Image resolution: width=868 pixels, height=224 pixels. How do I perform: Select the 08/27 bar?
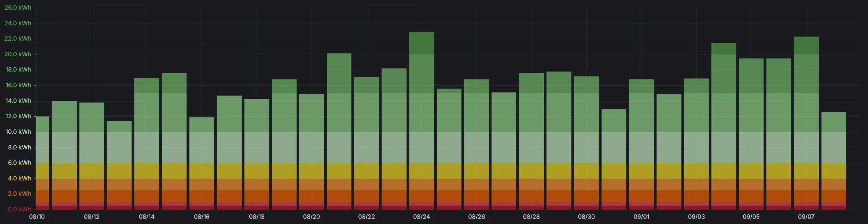pyautogui.click(x=504, y=151)
